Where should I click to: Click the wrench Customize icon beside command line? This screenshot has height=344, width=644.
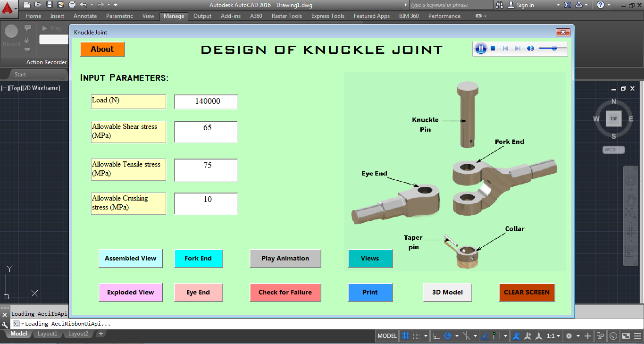(5, 324)
